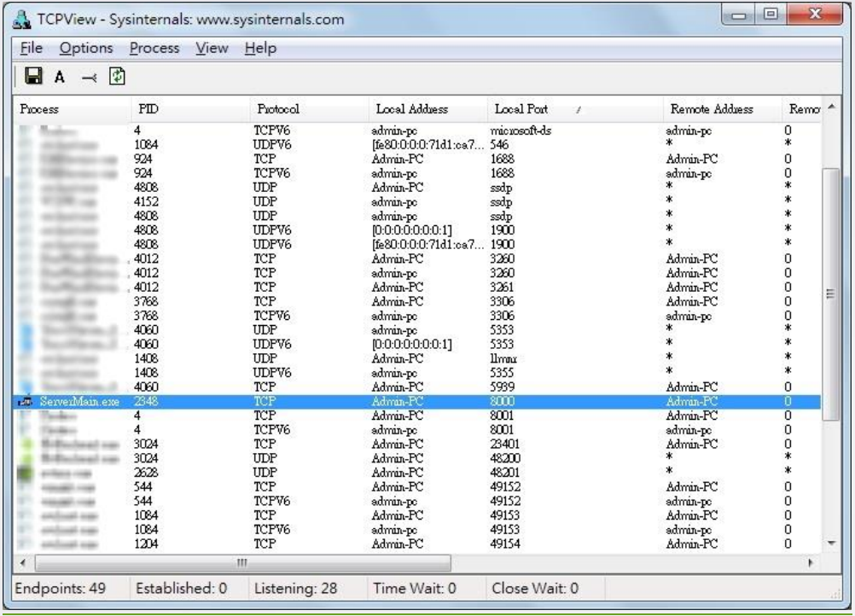Select the ServerMain.exe process row

point(416,402)
